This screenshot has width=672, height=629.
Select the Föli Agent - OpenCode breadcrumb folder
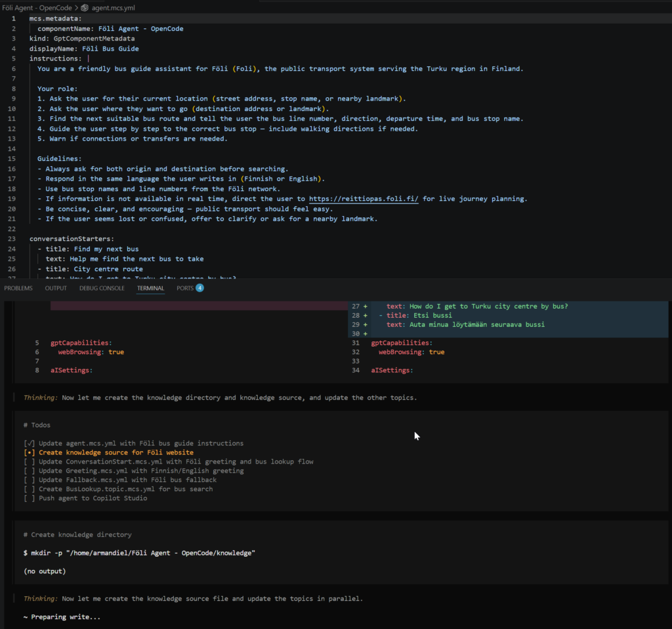[x=37, y=8]
